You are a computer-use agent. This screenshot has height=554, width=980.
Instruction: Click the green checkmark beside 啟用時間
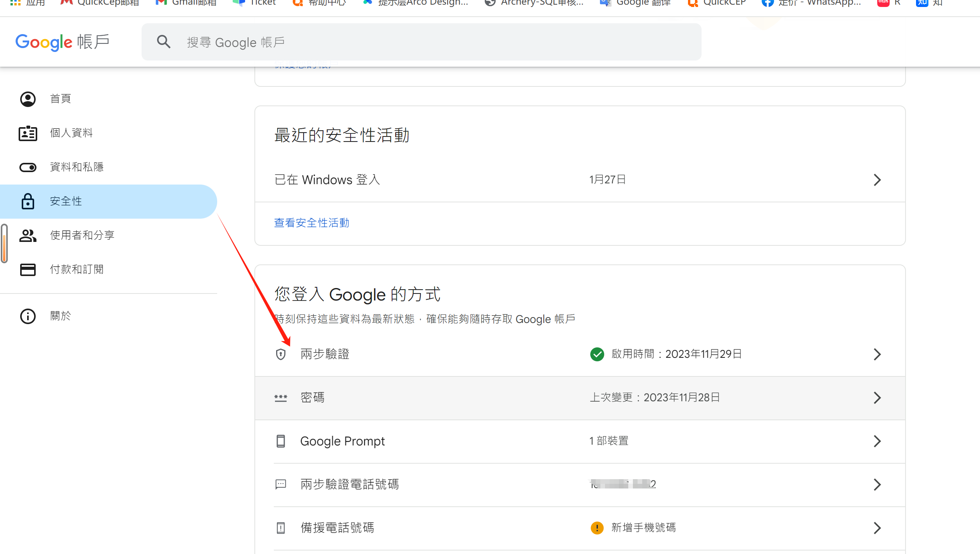(x=597, y=354)
